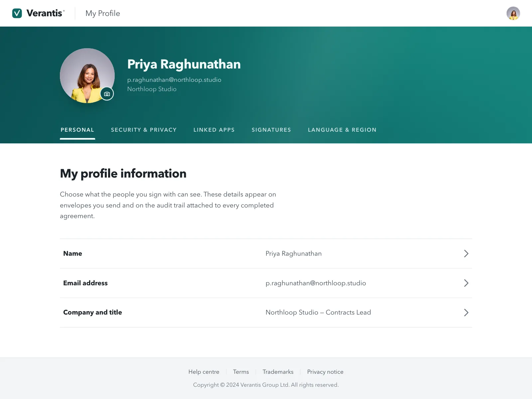This screenshot has width=532, height=399.
Task: Select the Signatures tab
Action: 271,130
